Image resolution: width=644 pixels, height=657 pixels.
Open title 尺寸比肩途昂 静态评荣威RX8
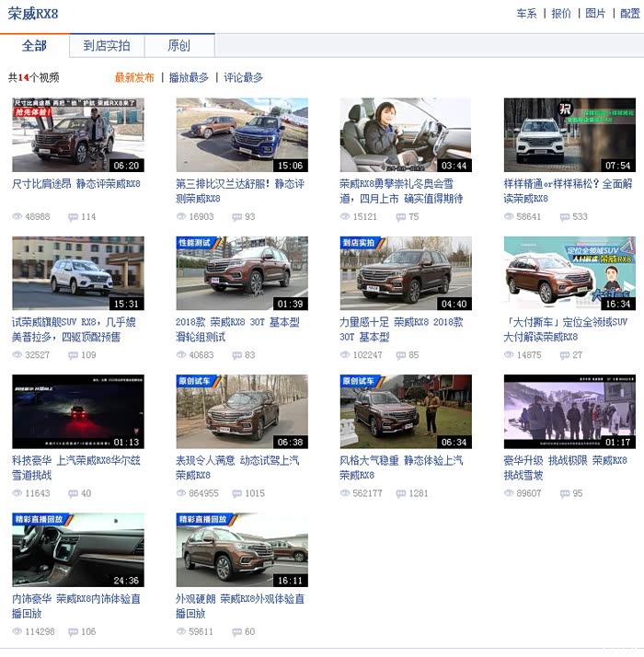point(76,183)
